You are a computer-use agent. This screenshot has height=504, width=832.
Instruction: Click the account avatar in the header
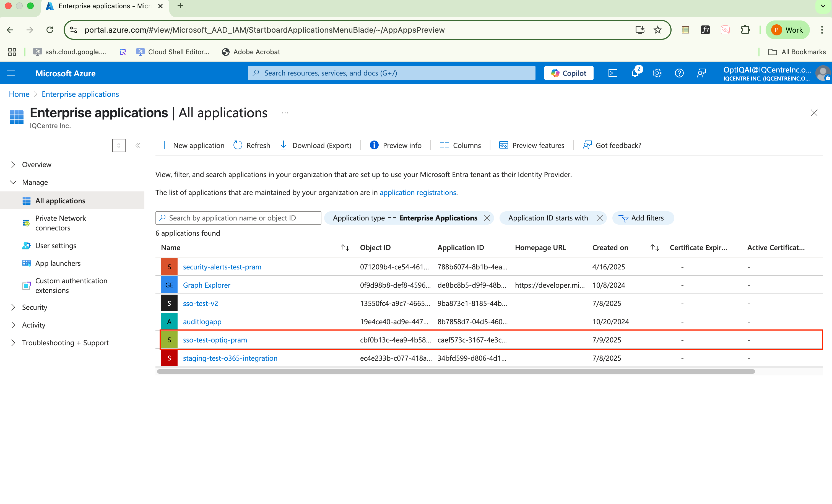point(823,73)
